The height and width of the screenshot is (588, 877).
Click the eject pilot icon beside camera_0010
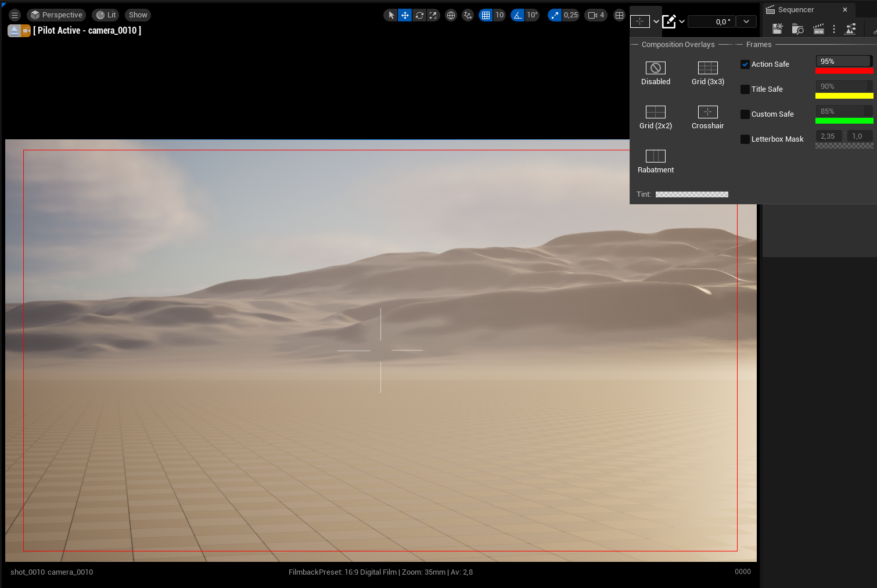point(14,31)
